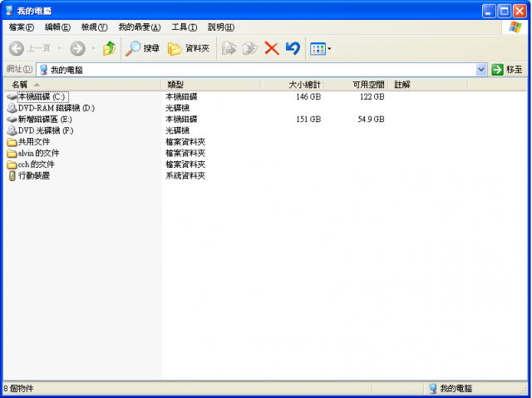Click the 151 GB total size cell
This screenshot has height=398, width=532.
point(308,120)
